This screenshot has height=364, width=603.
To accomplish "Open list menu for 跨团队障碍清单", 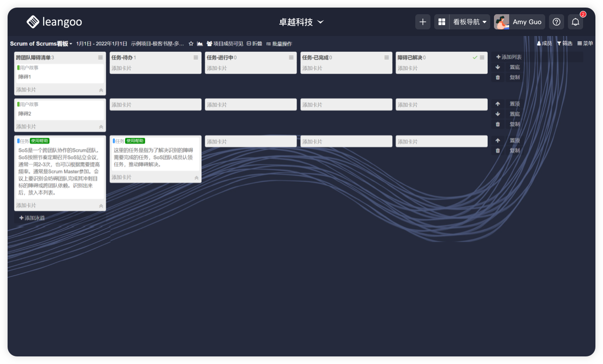I will [x=100, y=57].
